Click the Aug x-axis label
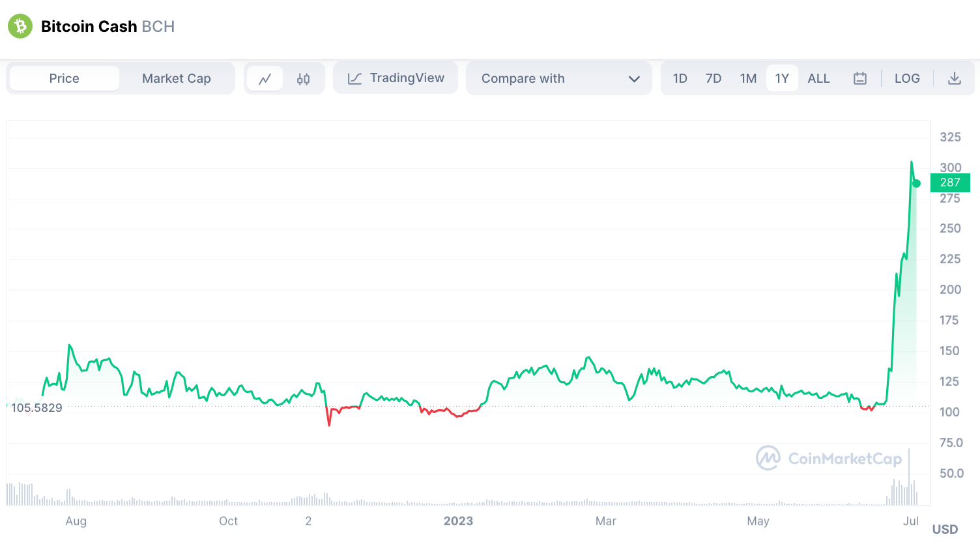980x552 pixels. click(76, 521)
